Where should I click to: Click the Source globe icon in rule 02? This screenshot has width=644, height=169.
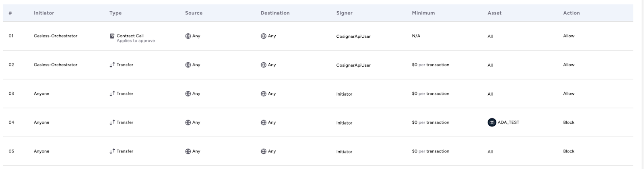188,65
